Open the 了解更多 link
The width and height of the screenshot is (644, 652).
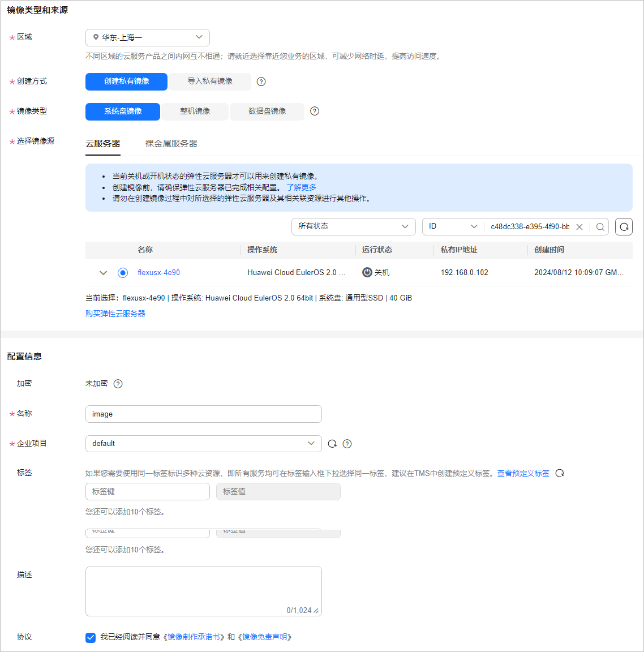pos(302,187)
